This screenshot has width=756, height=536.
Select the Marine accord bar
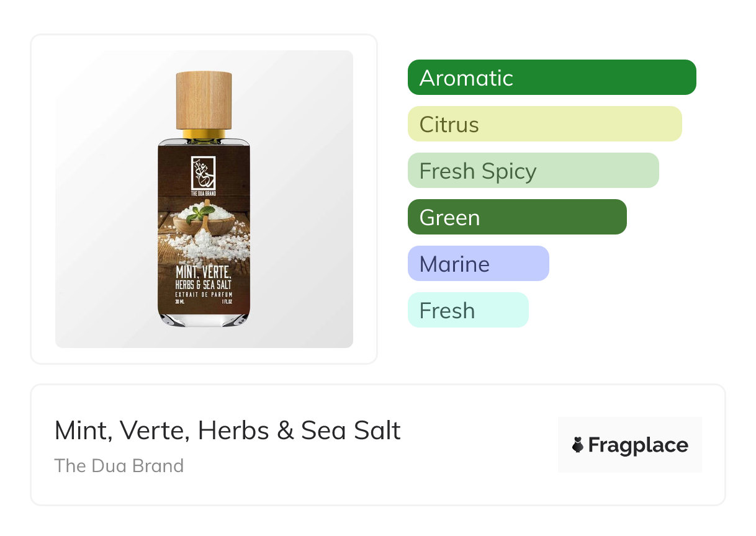click(478, 264)
